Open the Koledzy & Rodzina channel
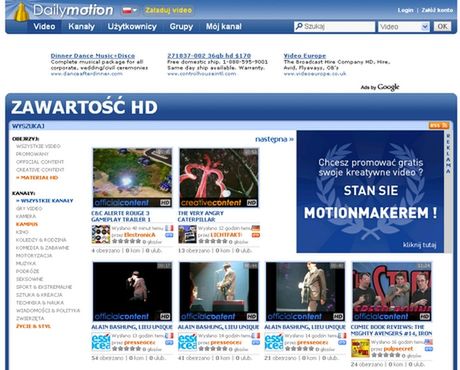The image size is (460, 370). click(x=41, y=240)
